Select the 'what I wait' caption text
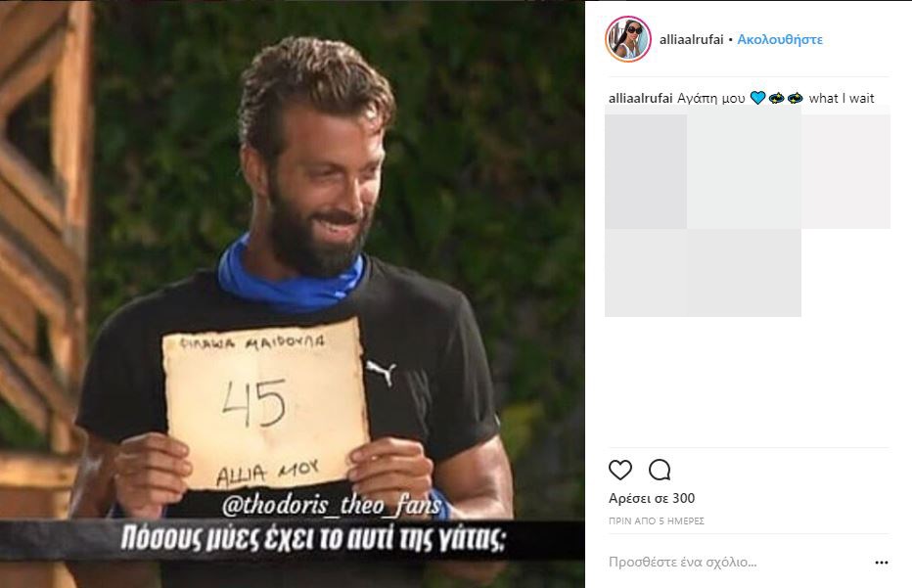This screenshot has height=588, width=912. click(x=841, y=98)
